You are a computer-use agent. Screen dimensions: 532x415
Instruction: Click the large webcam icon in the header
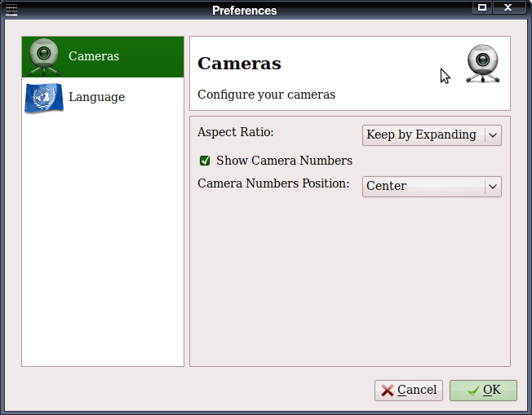pyautogui.click(x=483, y=64)
